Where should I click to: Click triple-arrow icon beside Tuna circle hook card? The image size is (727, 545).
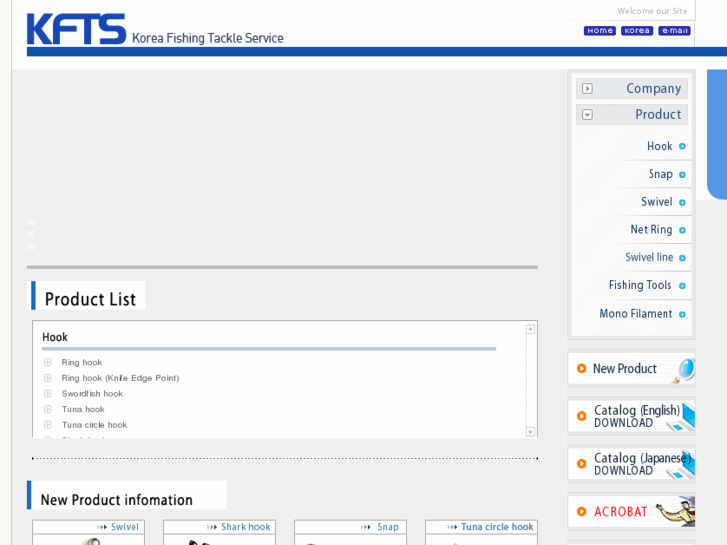[452, 527]
